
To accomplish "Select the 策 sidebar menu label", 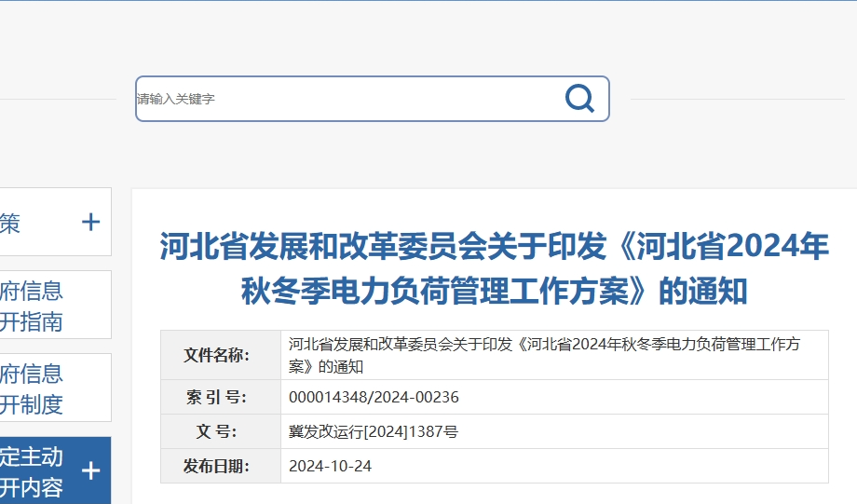I will [10, 223].
